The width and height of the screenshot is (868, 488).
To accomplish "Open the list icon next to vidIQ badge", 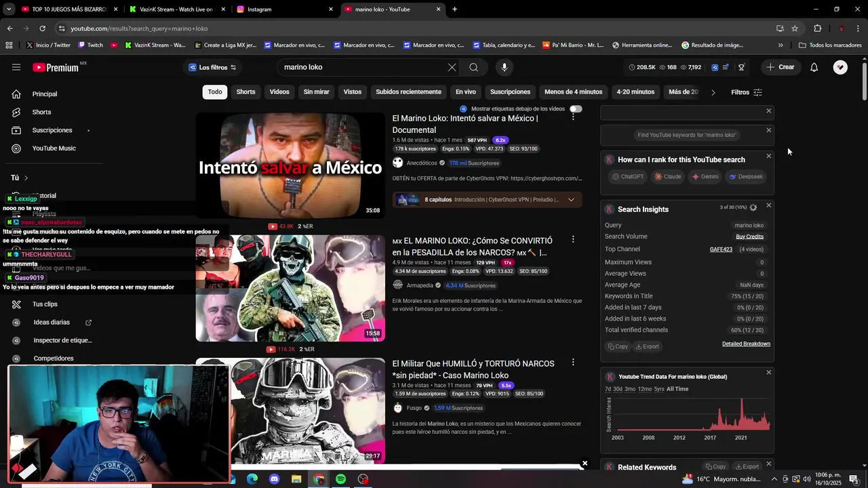I will [726, 67].
